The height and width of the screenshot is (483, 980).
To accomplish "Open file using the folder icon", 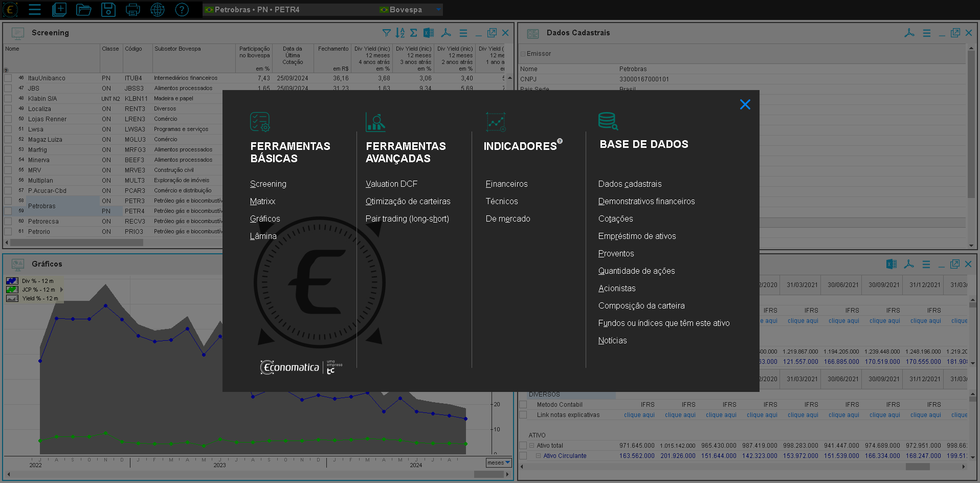I will [84, 10].
